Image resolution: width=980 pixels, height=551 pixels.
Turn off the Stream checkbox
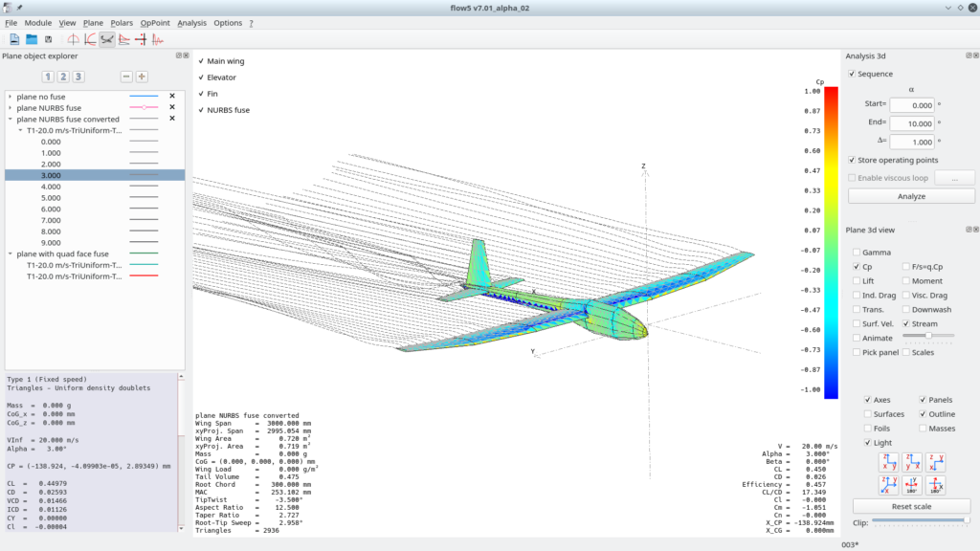906,324
